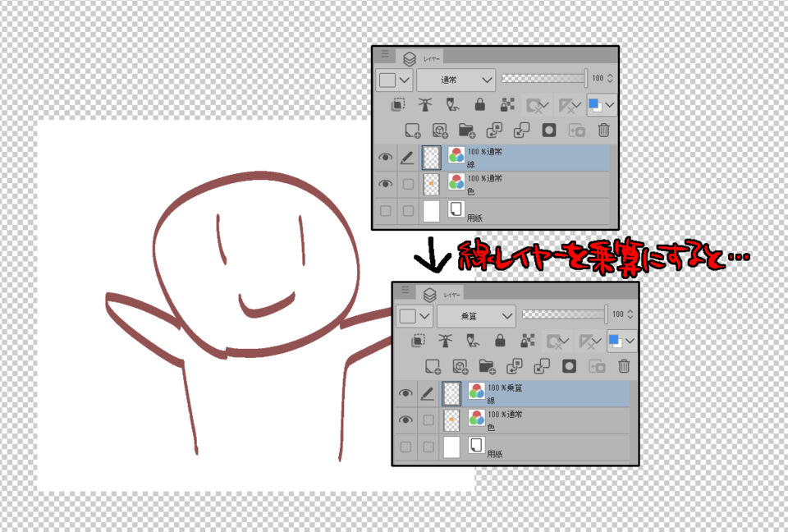Open the palette hamburger menu
788x532 pixels.
point(385,53)
